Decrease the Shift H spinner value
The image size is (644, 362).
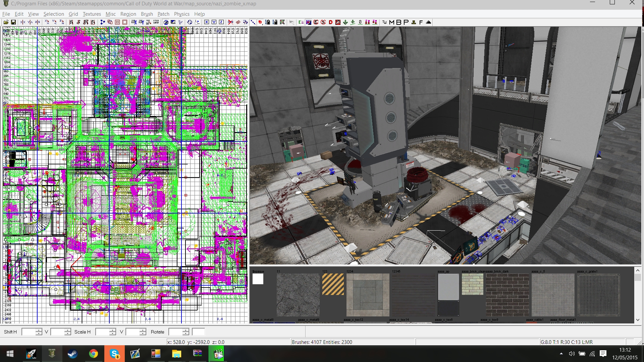[39, 334]
